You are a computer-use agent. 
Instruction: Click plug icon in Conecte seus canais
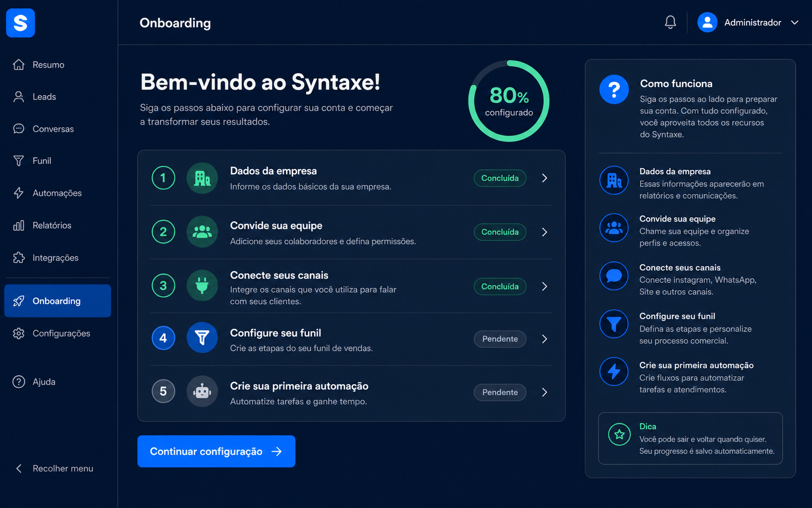[x=202, y=285]
